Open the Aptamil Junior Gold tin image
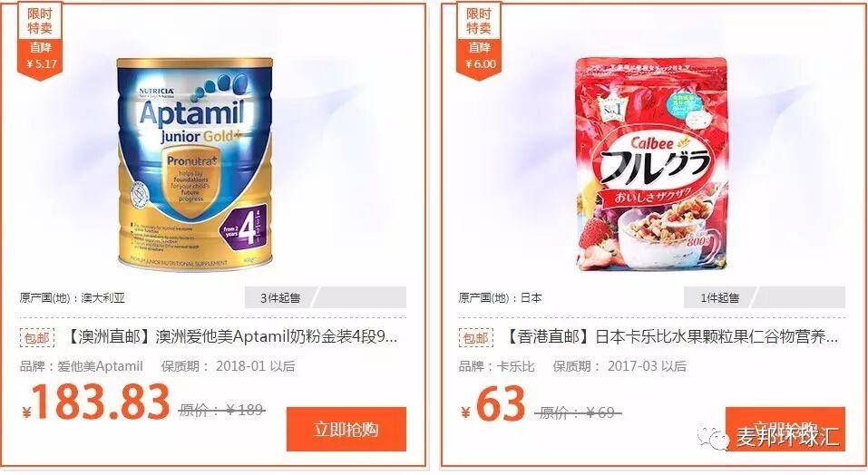868x475 pixels. (x=195, y=164)
